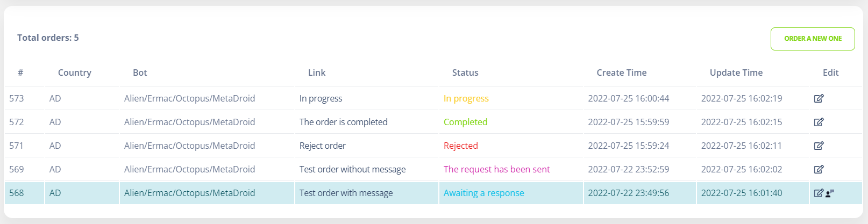
Task: Click 'Awaiting a response' status
Action: click(x=484, y=193)
